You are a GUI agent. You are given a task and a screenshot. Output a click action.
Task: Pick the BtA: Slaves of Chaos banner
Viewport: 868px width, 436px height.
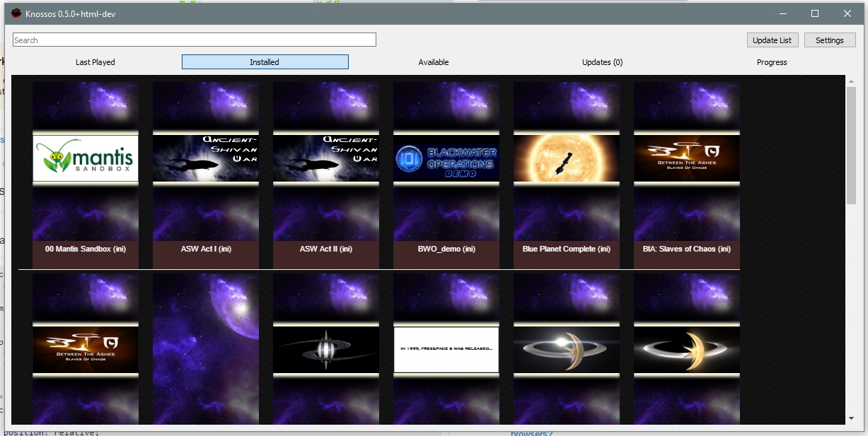coord(687,158)
